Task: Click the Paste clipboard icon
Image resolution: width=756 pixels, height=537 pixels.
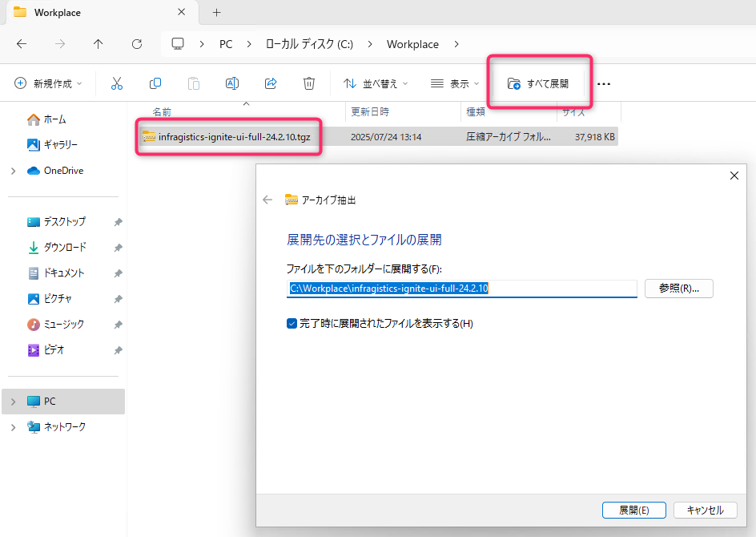Action: [x=194, y=83]
